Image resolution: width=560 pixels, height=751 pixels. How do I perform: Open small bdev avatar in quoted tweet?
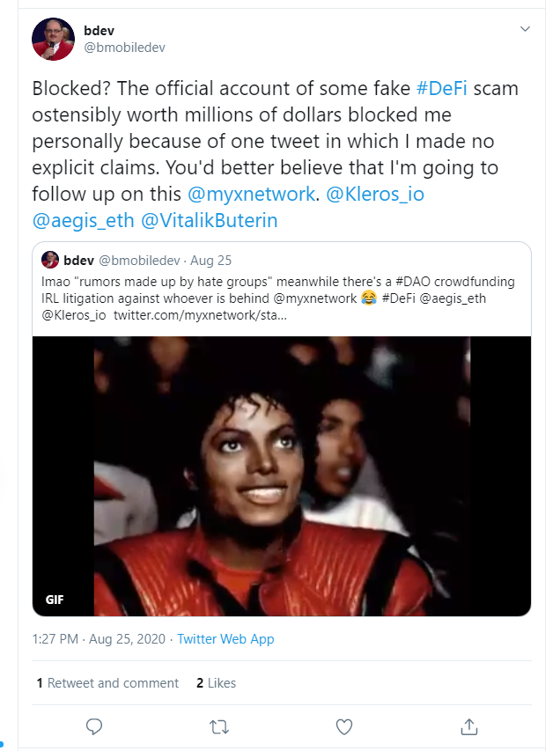pos(51,260)
